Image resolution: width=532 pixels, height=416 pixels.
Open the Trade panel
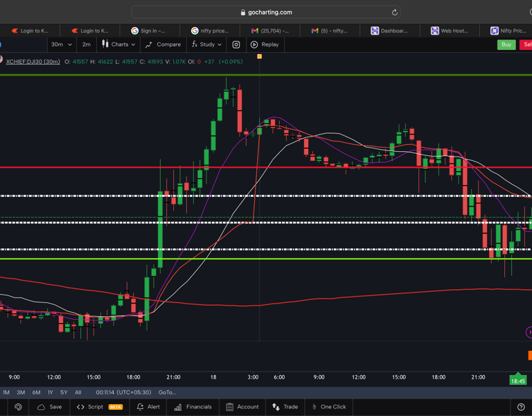pyautogui.click(x=285, y=407)
